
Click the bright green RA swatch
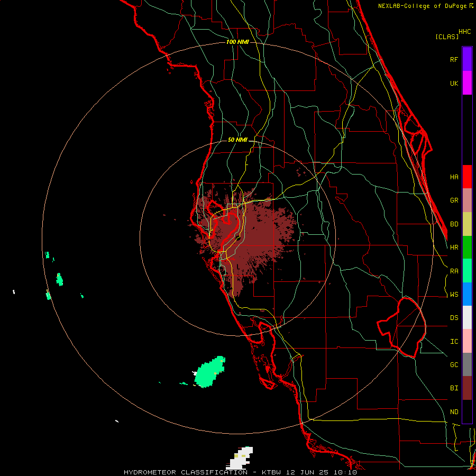467,271
